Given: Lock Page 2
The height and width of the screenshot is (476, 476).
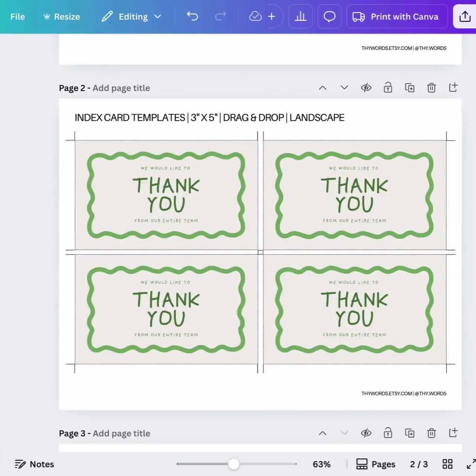Looking at the screenshot, I should pyautogui.click(x=388, y=88).
